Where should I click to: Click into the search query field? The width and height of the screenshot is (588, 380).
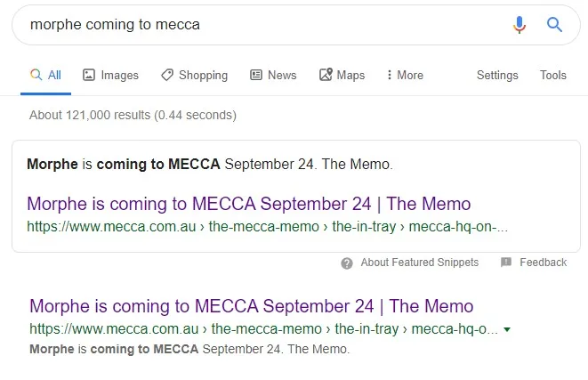pyautogui.click(x=258, y=25)
